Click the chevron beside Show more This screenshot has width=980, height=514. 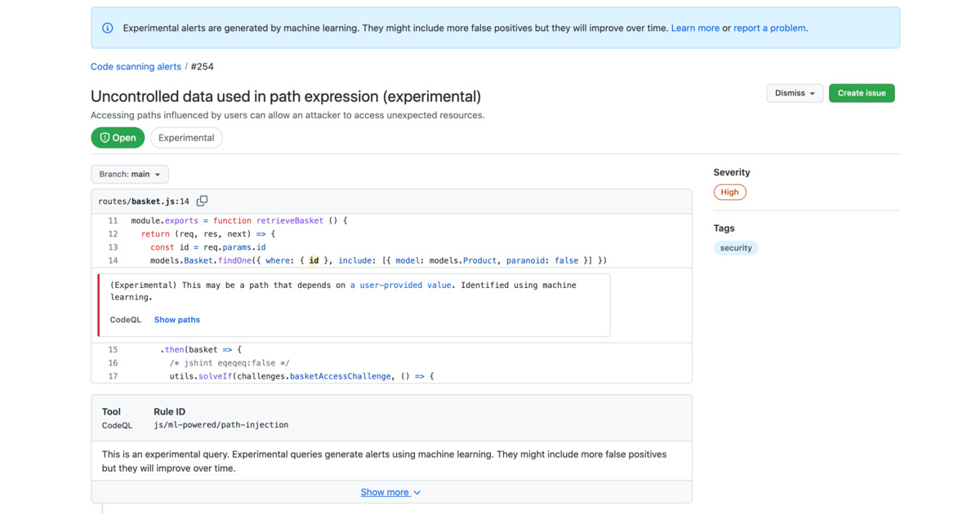coord(416,492)
